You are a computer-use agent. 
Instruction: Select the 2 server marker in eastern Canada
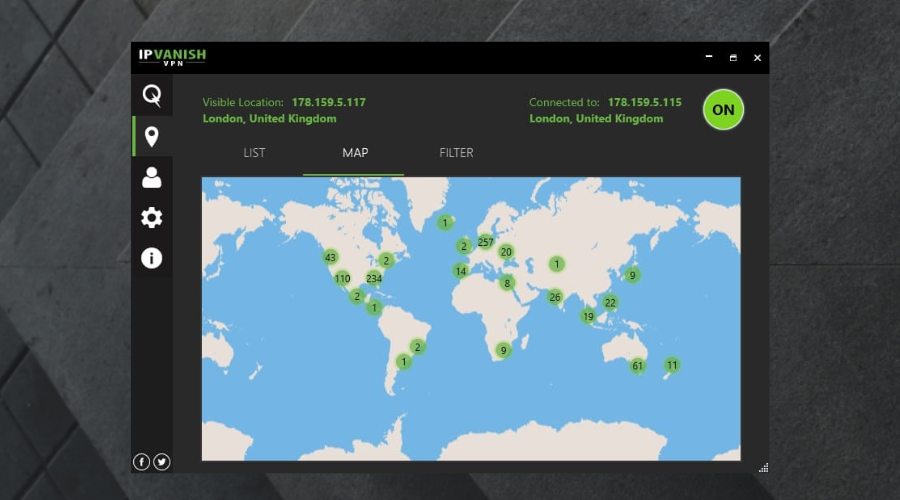[386, 261]
